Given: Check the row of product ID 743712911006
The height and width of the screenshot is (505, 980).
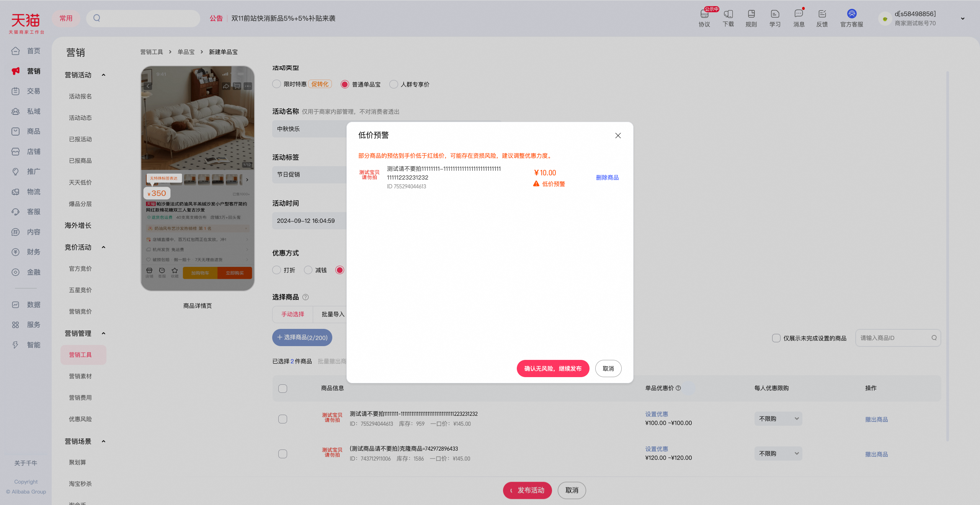Looking at the screenshot, I should point(283,454).
